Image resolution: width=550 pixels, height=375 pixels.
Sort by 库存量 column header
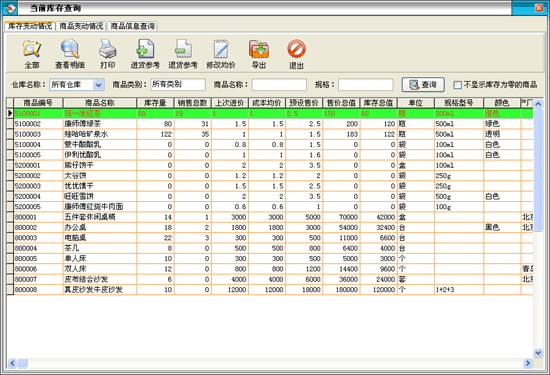click(155, 103)
